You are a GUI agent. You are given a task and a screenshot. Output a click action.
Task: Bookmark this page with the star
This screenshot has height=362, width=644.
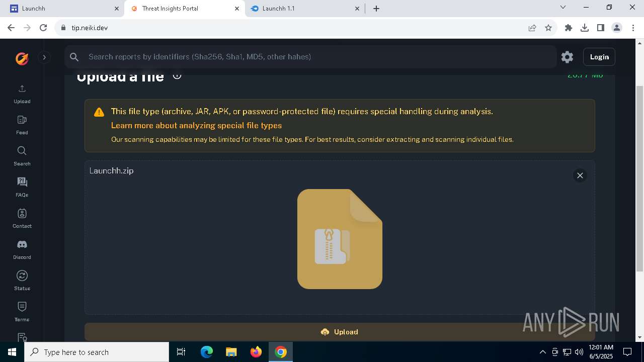548,28
